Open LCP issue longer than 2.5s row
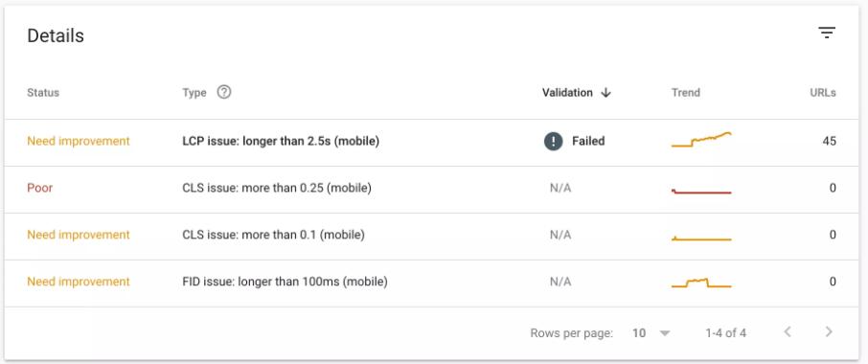The image size is (868, 364). click(x=432, y=143)
